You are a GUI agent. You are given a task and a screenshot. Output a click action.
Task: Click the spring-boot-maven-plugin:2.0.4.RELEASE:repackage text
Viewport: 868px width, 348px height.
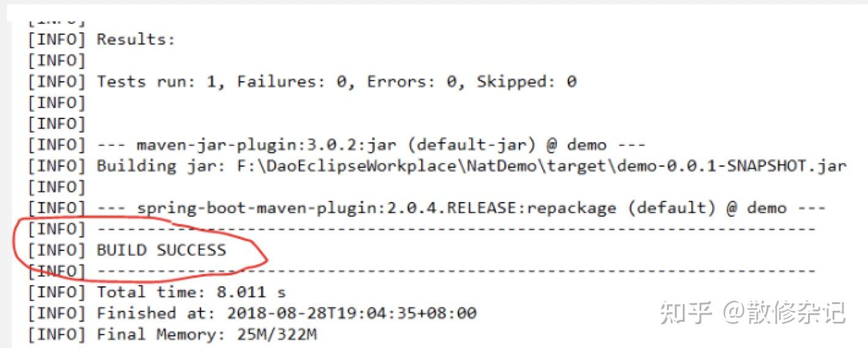coord(376,208)
